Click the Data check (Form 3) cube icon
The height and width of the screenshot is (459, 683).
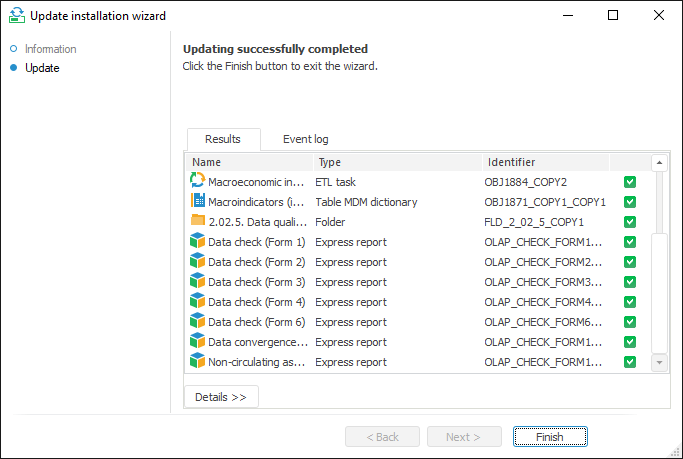[197, 281]
